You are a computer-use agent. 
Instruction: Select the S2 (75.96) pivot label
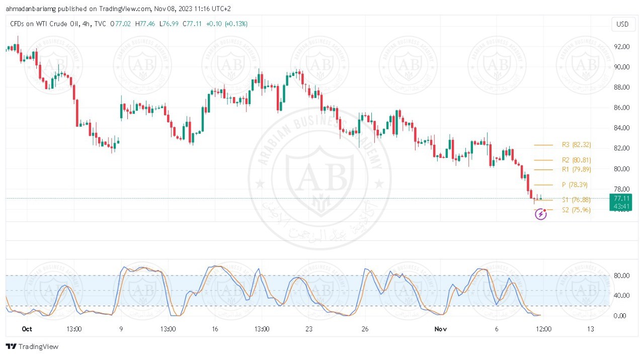[x=577, y=210]
